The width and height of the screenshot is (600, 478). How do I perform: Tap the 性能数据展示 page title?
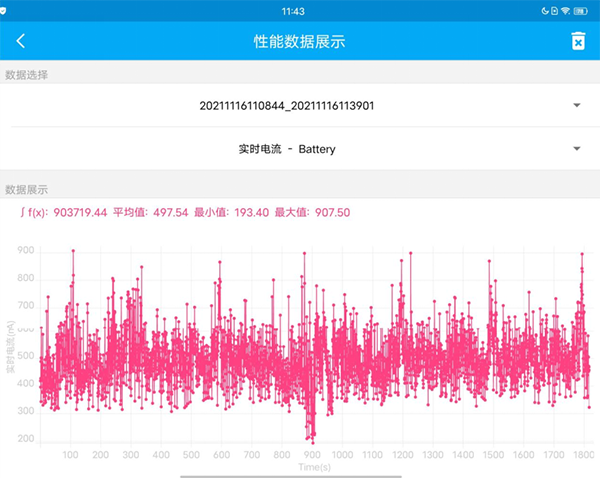click(300, 41)
